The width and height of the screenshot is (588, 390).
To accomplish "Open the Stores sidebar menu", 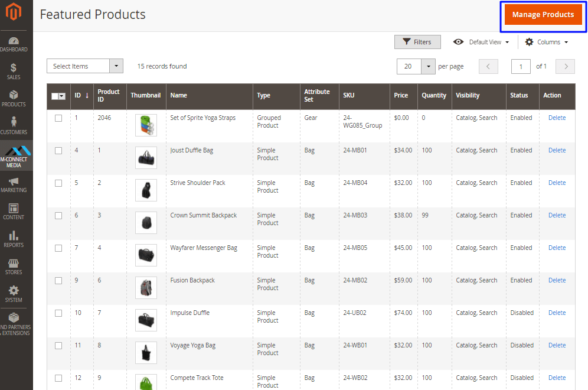I will 14,266.
